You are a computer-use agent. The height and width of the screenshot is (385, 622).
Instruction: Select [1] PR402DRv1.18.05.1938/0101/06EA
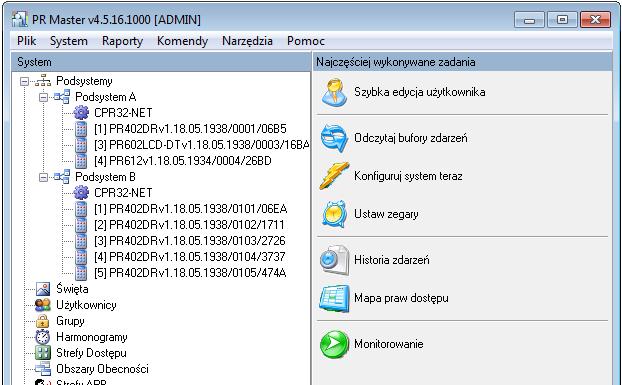click(191, 209)
